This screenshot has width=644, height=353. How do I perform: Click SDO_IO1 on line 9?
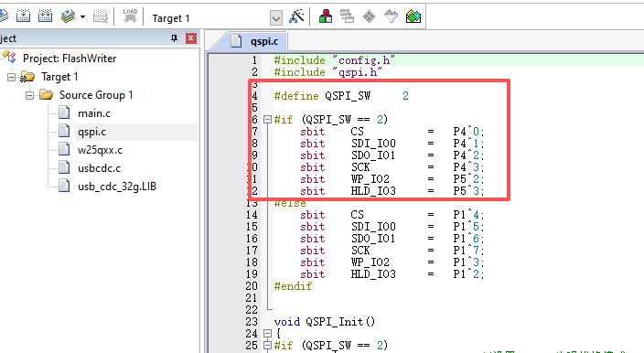point(373,155)
